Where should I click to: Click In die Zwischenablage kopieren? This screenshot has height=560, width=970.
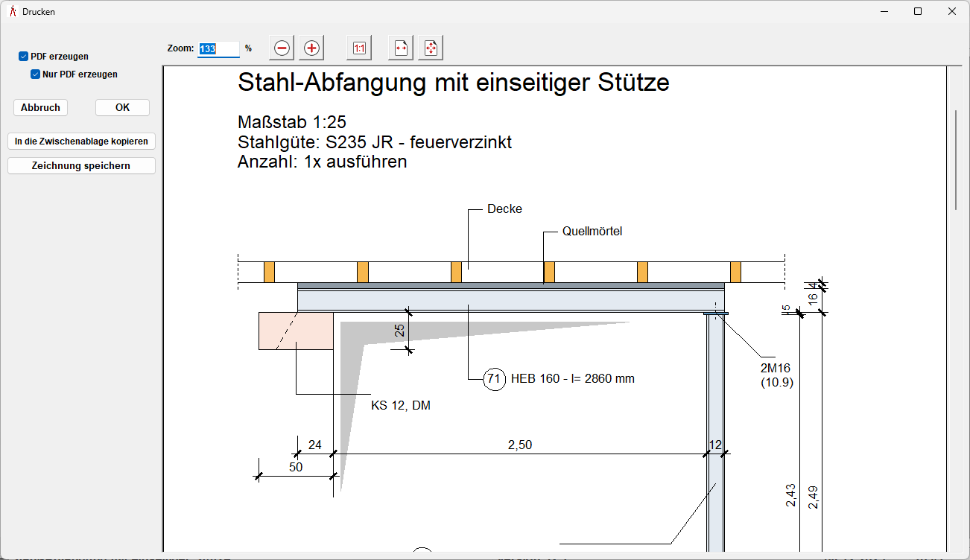coord(81,141)
